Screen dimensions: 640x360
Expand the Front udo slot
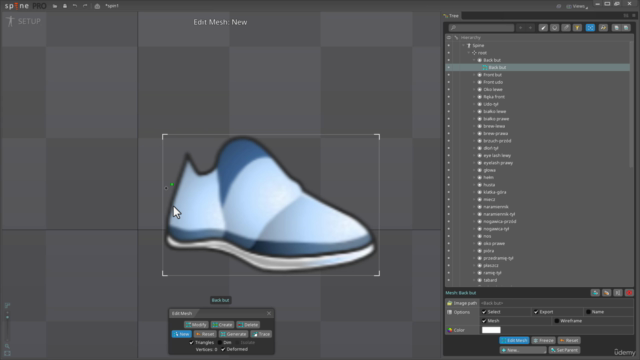point(474,82)
